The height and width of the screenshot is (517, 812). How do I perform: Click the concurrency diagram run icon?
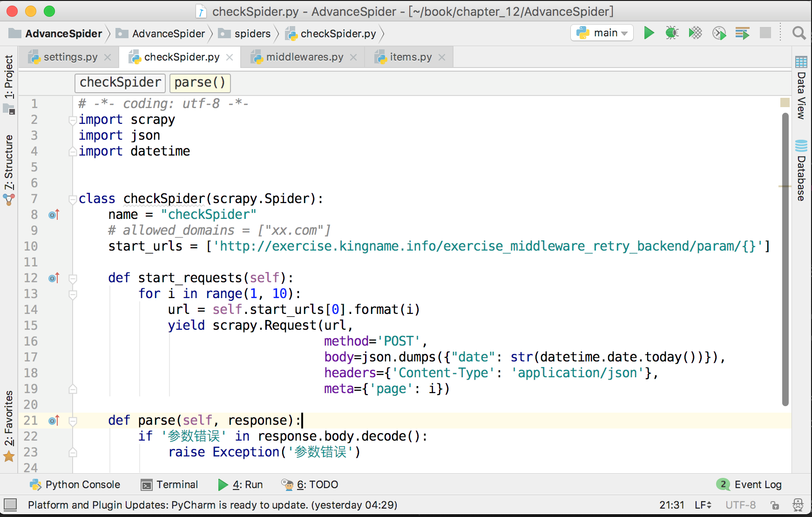point(742,33)
